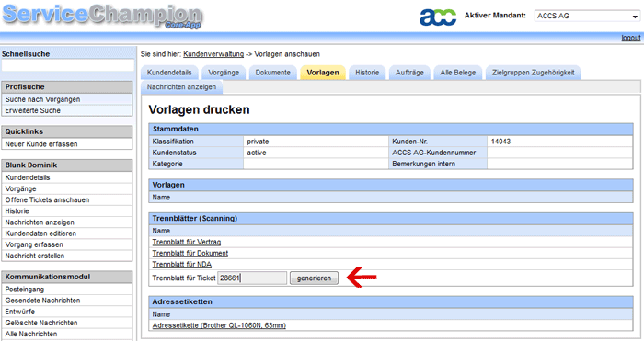The height and width of the screenshot is (341, 644).
Task: Click the acc company logo
Action: 438,17
